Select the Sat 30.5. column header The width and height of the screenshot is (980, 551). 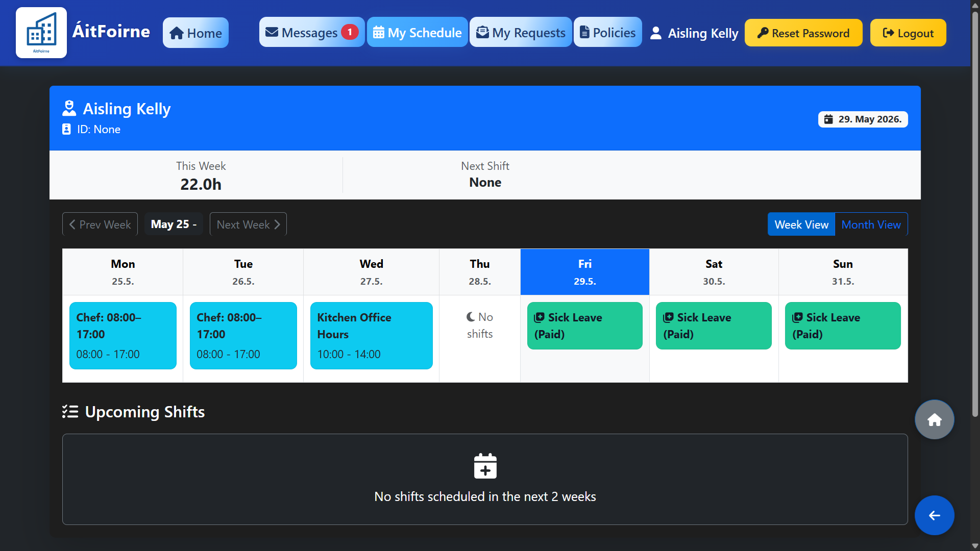(714, 272)
